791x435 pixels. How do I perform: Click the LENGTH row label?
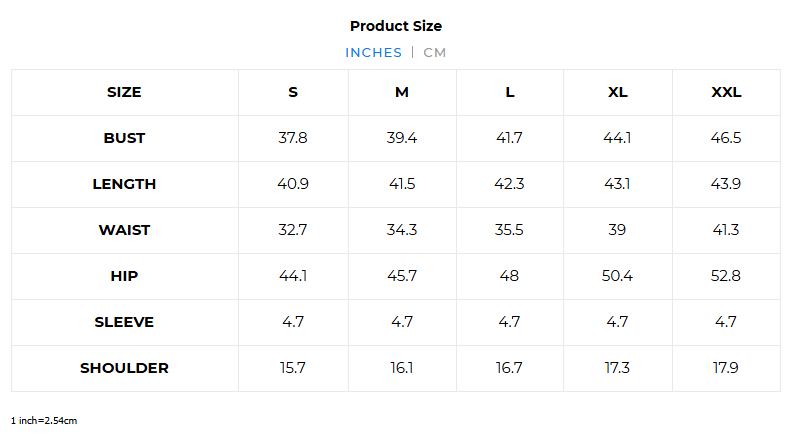[124, 184]
